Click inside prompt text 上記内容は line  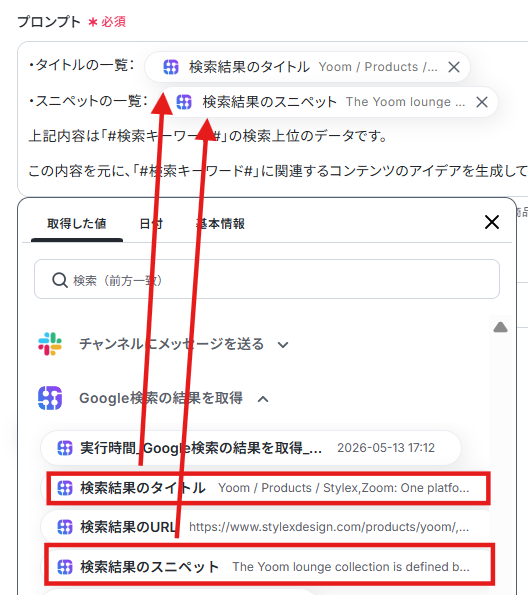tap(208, 136)
